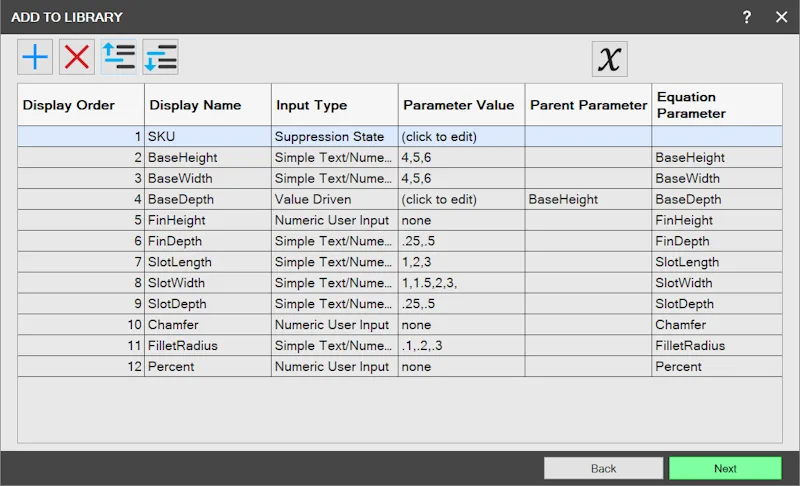The width and height of the screenshot is (800, 486).
Task: Select the SKU display name cell
Action: click(208, 137)
